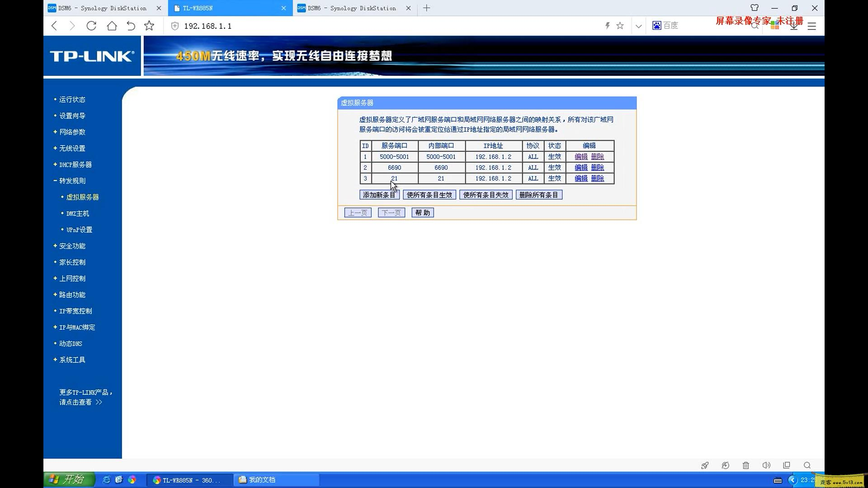Open 设置向导 in the sidebar

pos(72,116)
